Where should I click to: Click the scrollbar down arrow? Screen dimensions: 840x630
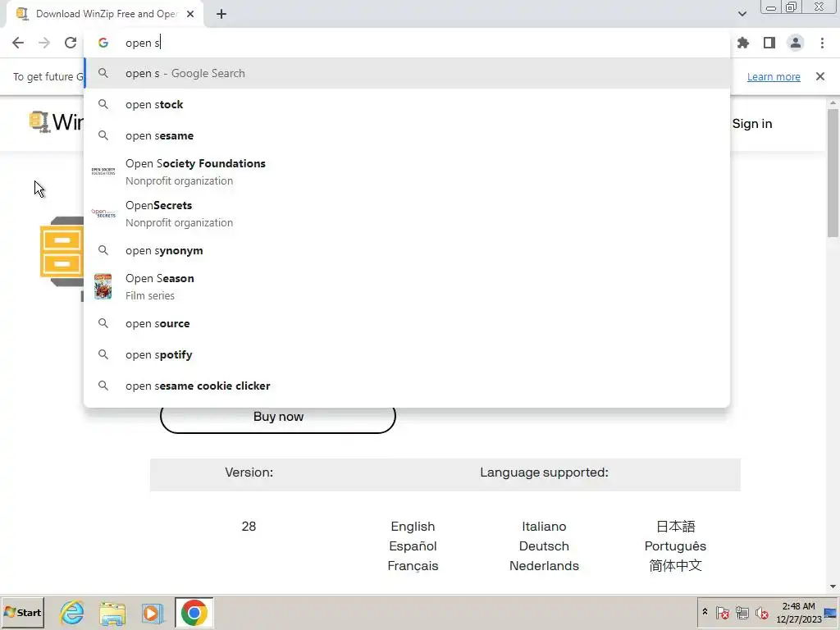point(833,587)
